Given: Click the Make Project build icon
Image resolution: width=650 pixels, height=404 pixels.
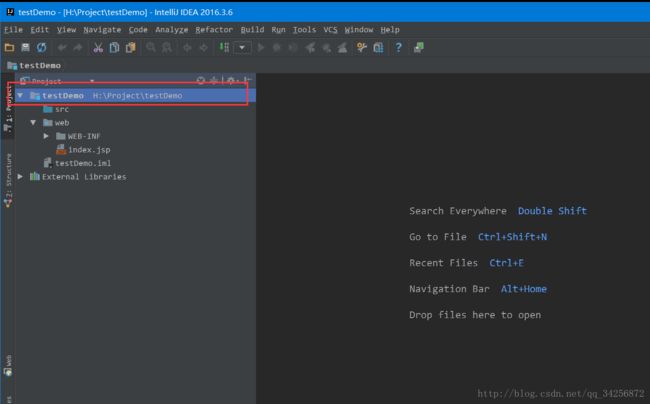Looking at the screenshot, I should [224, 48].
